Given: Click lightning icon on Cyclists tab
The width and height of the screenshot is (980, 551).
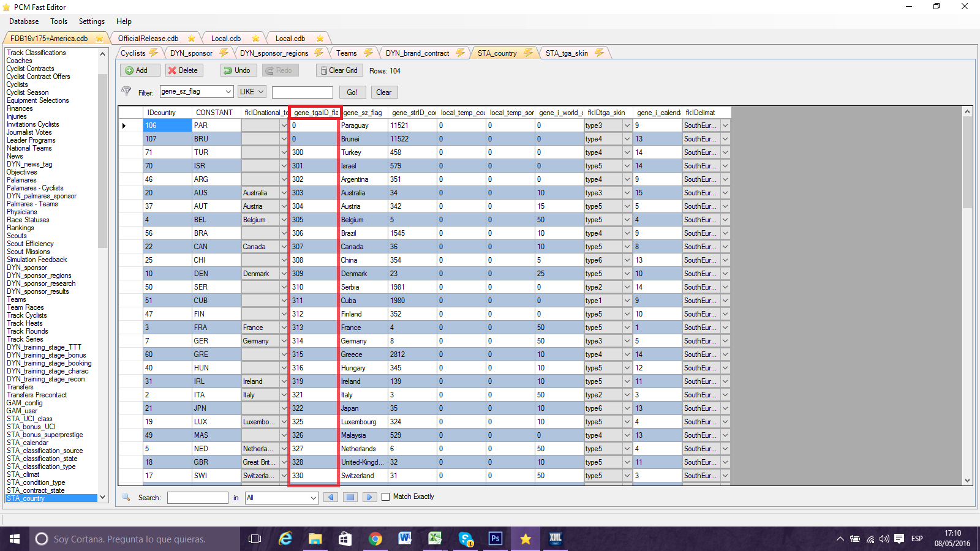Looking at the screenshot, I should (x=154, y=53).
